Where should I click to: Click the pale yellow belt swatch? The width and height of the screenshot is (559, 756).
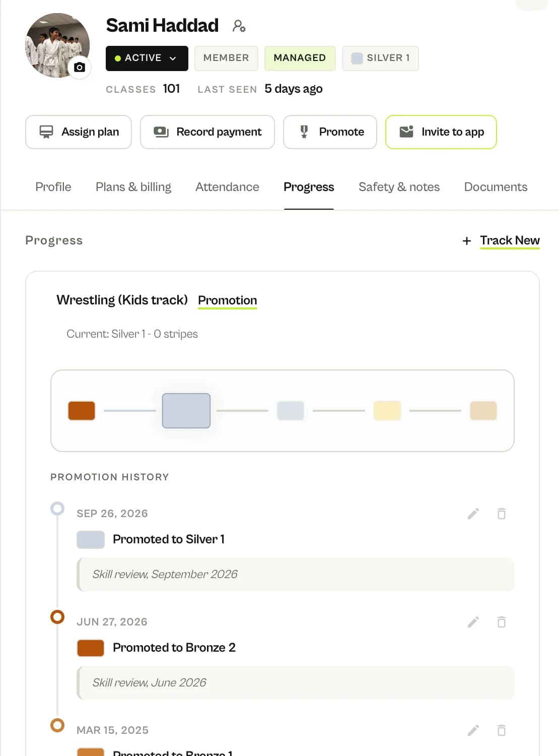pyautogui.click(x=387, y=411)
